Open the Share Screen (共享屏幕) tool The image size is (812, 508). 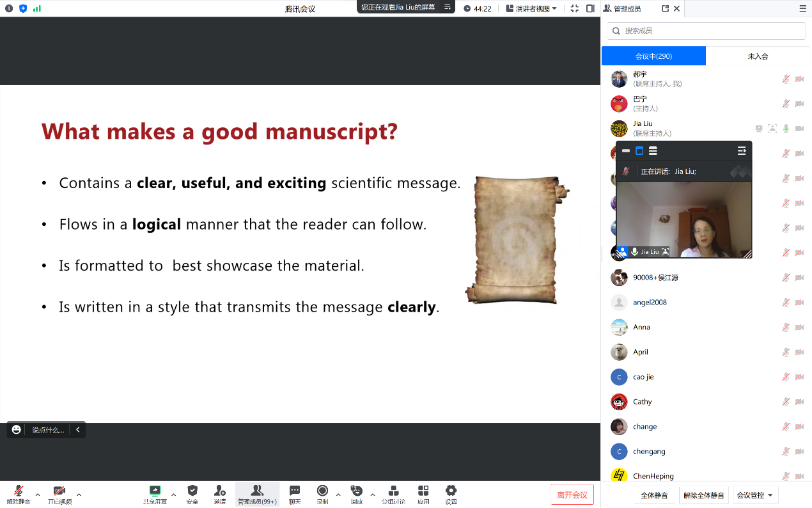coord(155,494)
